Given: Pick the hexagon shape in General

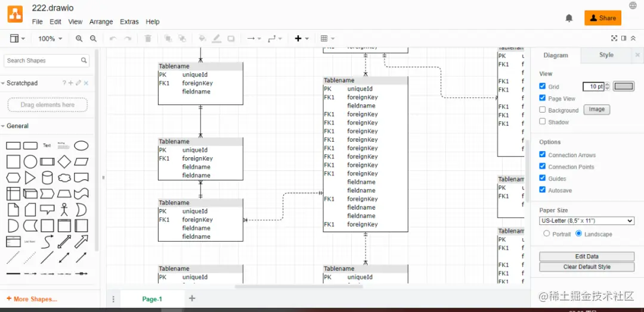Looking at the screenshot, I should [x=13, y=177].
